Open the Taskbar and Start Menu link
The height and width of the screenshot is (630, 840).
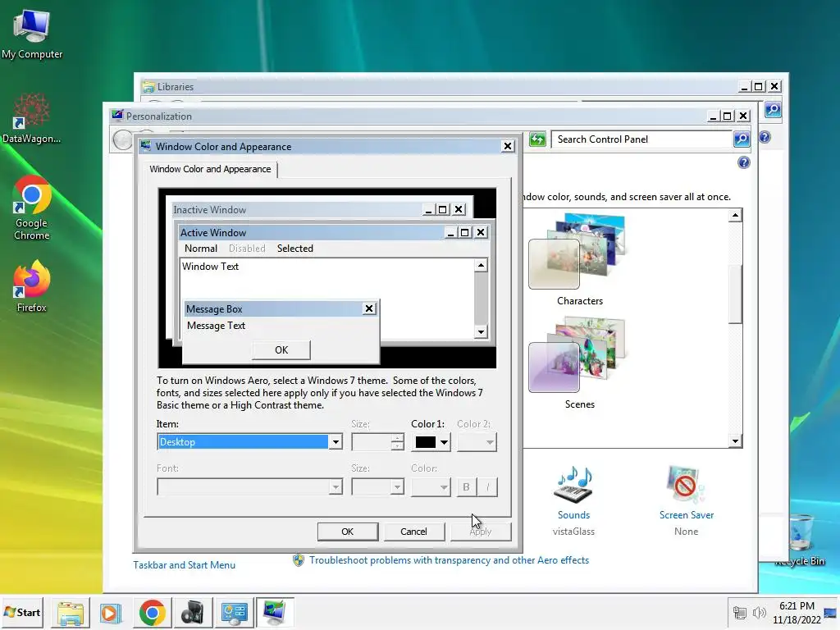(185, 565)
